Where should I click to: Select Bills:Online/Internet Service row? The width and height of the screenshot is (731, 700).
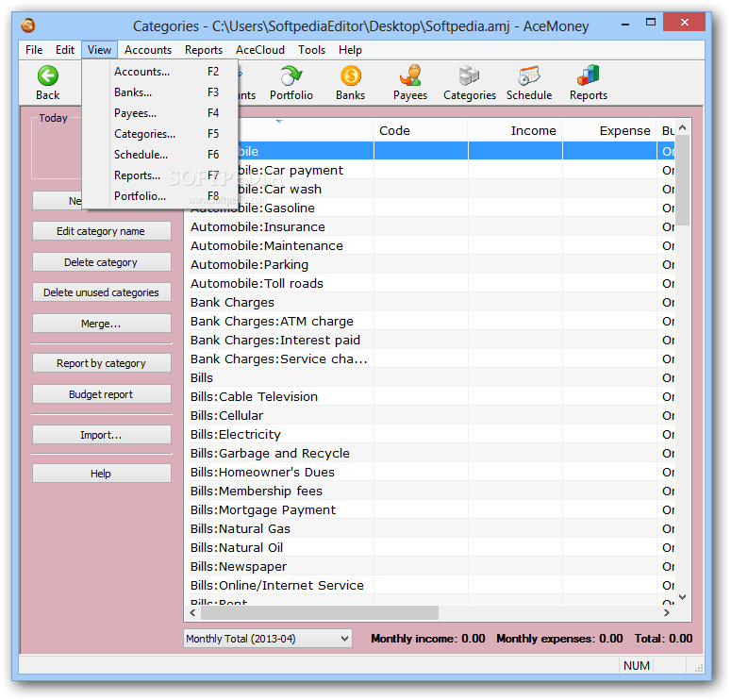[429, 585]
